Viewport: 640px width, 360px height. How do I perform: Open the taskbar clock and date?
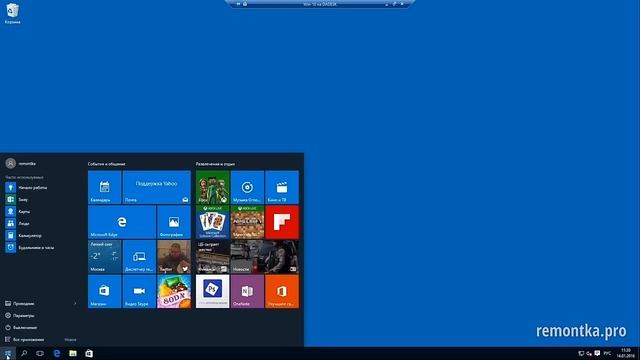tap(625, 353)
